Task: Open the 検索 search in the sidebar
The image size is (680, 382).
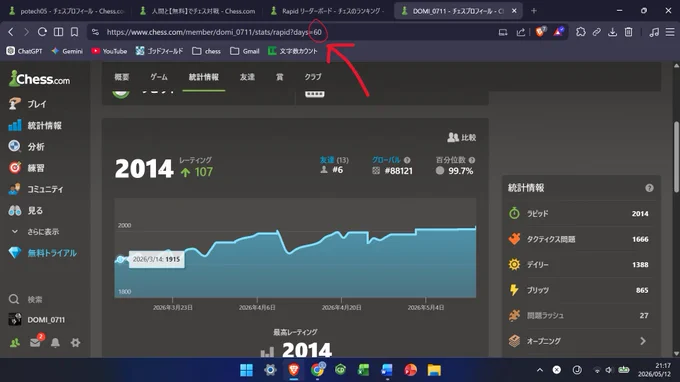Action: point(25,299)
